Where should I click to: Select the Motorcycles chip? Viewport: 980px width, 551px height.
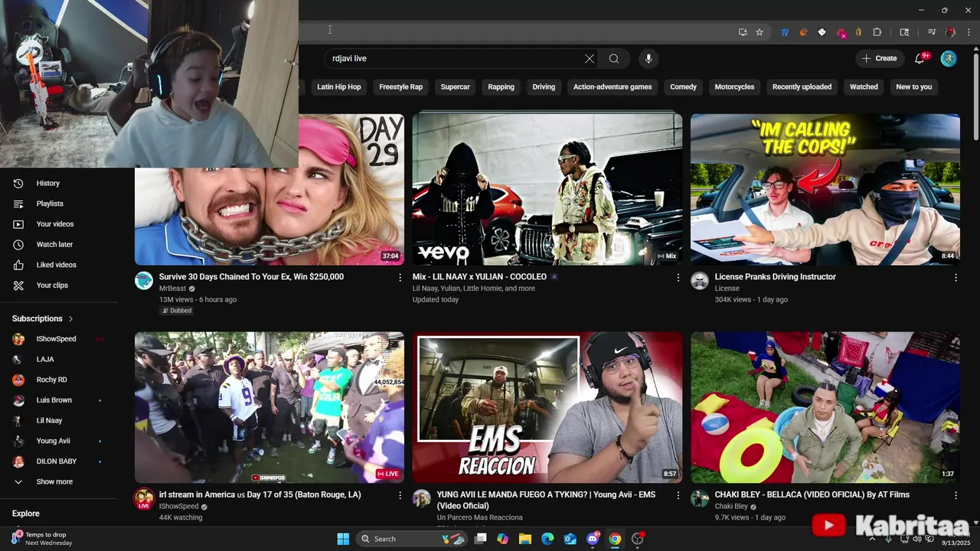pos(734,86)
